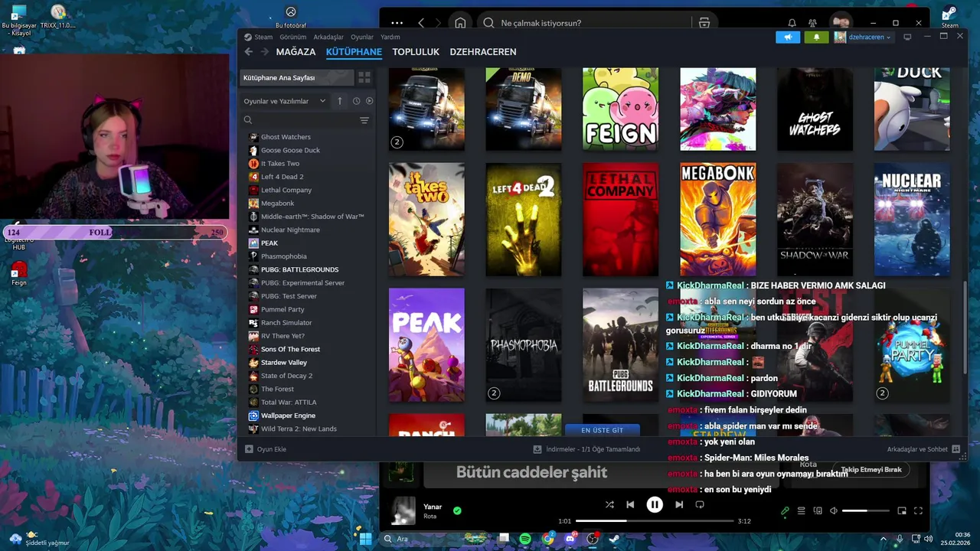Open Windows Start button
The image size is (980, 551).
click(x=365, y=539)
